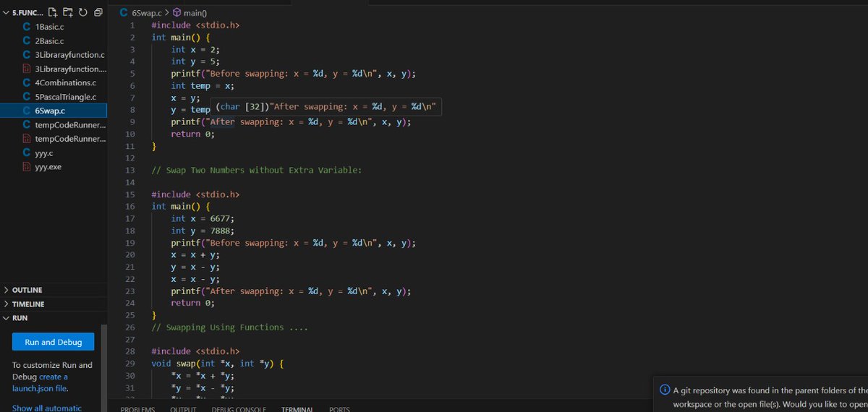Switch to the PROBLEMS panel tab
This screenshot has height=412, width=868.
[137, 409]
